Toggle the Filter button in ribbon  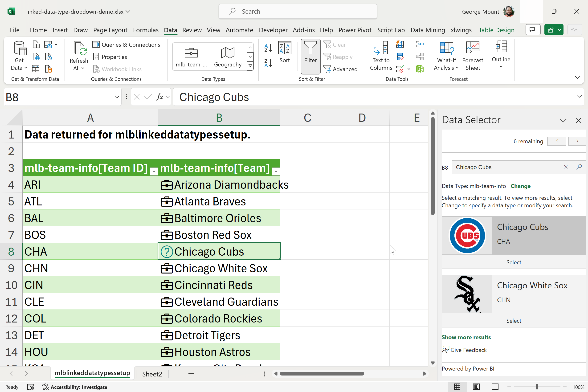pos(310,56)
